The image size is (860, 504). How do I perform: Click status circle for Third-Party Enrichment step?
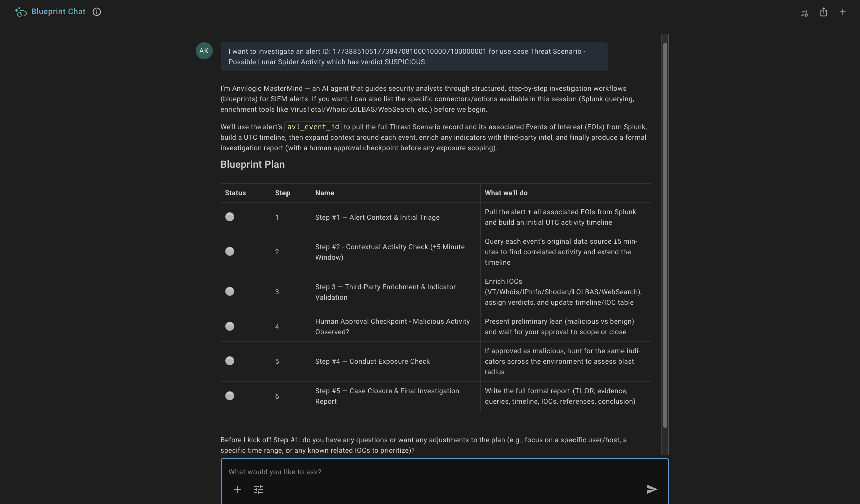pos(230,291)
